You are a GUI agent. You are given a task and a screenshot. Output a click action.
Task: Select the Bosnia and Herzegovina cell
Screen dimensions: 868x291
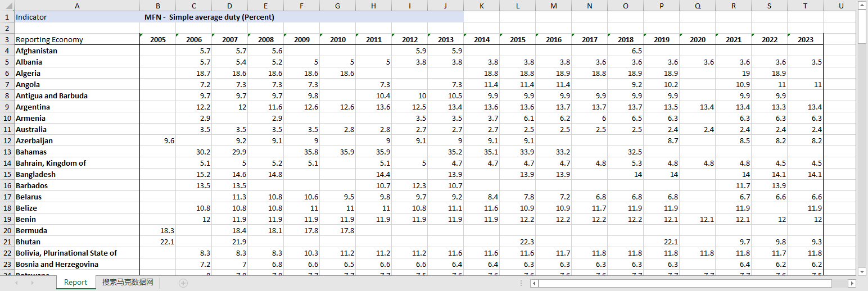click(x=76, y=264)
